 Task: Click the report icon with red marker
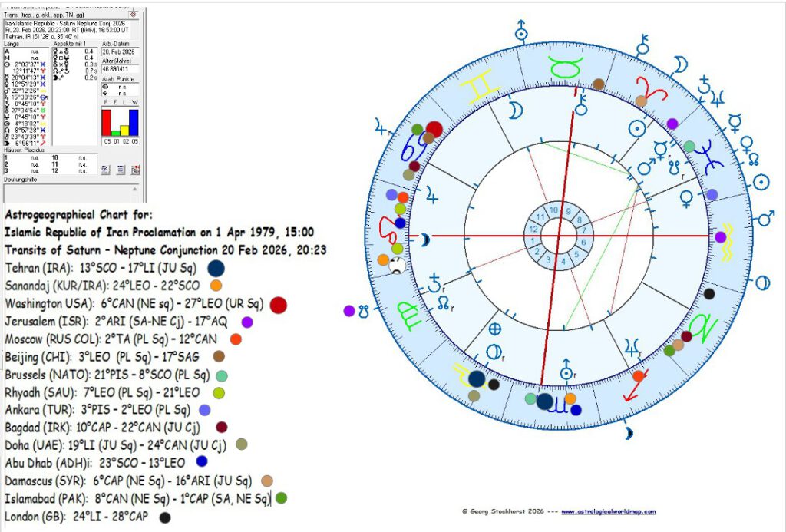point(134,169)
